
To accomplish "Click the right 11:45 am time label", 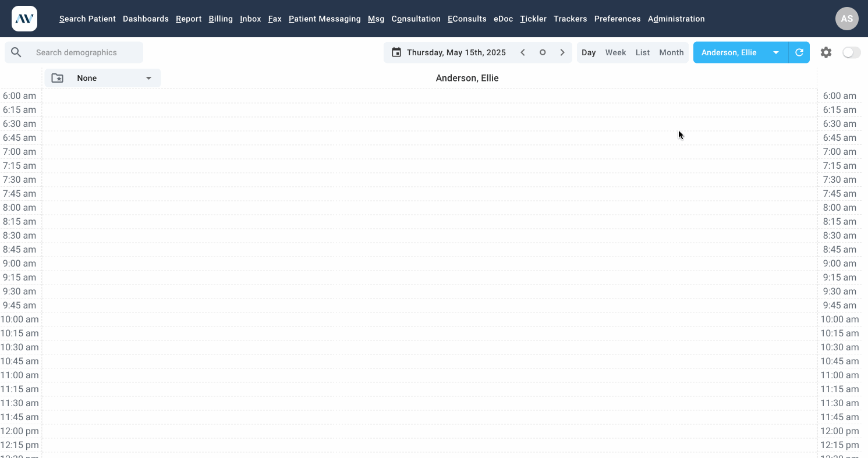I will tap(839, 417).
